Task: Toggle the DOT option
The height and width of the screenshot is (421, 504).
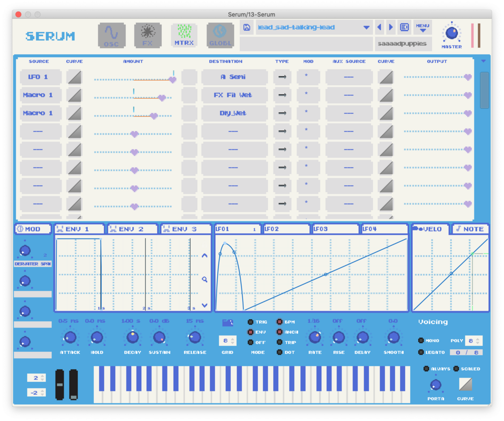Action: [x=279, y=352]
